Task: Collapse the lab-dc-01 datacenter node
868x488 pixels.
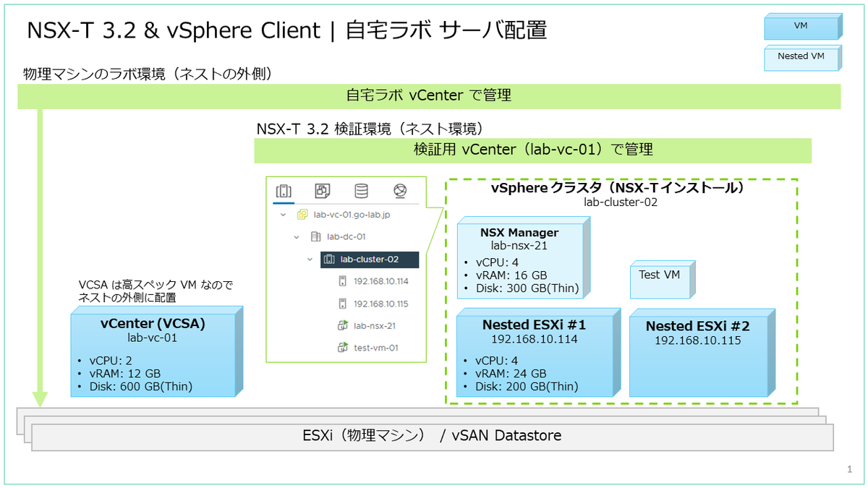Action: [x=297, y=236]
